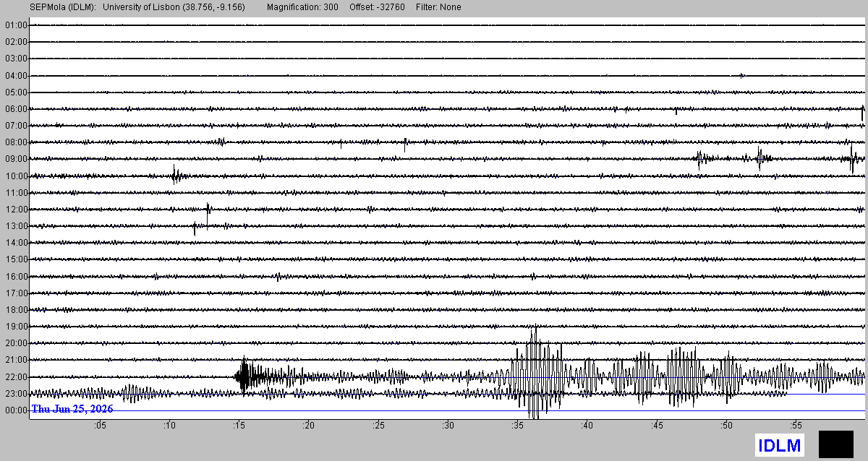The image size is (868, 461).
Task: Click the 17:00 hour label
Action: point(16,293)
